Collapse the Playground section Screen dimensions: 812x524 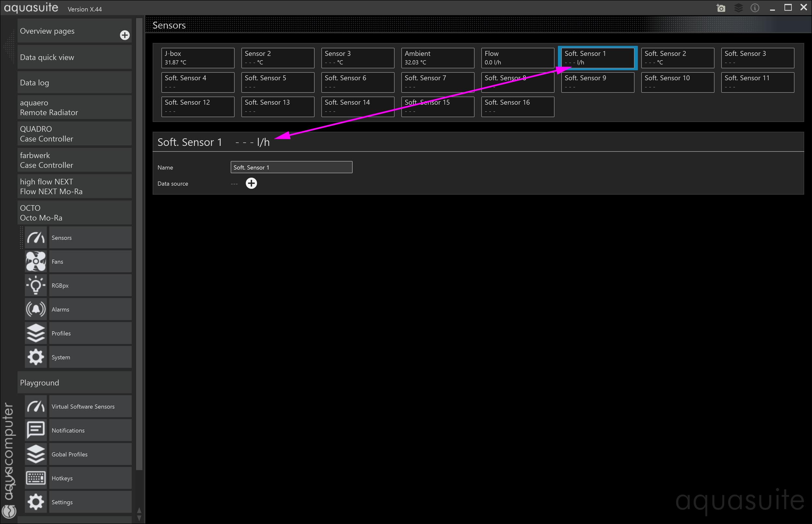[x=74, y=383]
